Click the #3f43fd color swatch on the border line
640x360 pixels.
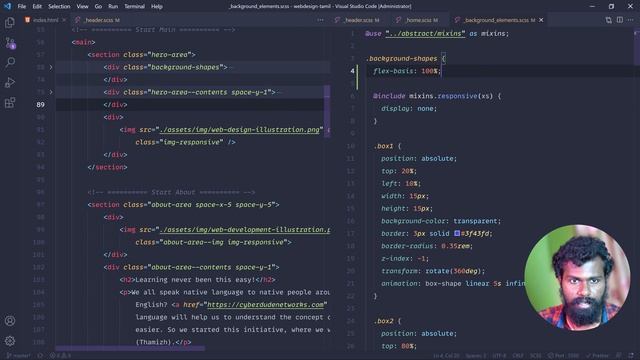457,233
